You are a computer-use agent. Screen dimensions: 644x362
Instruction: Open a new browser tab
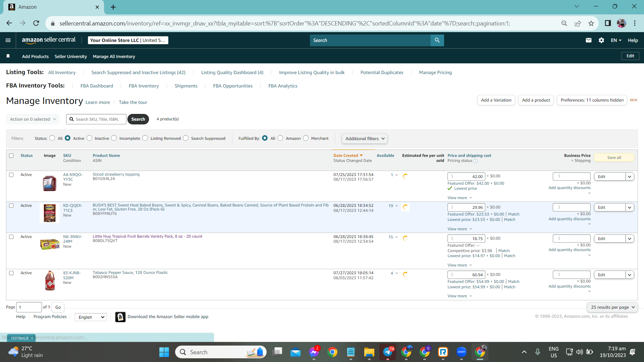113,7
